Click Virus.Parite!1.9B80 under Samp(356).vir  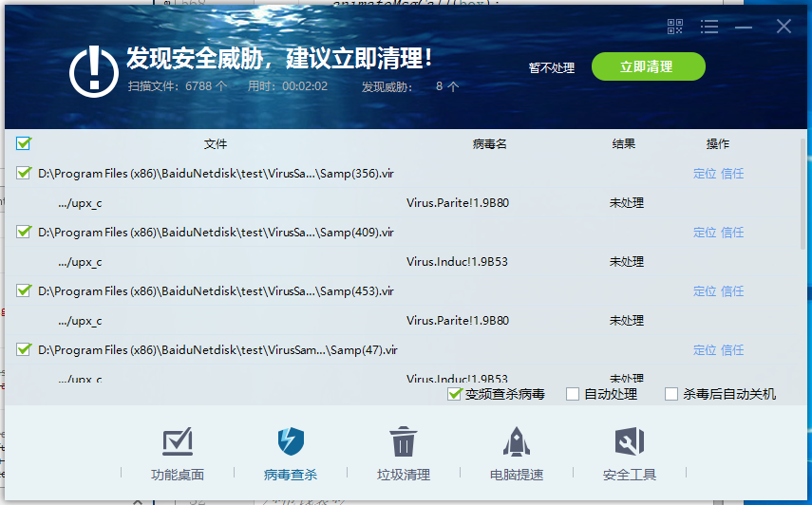(x=458, y=203)
